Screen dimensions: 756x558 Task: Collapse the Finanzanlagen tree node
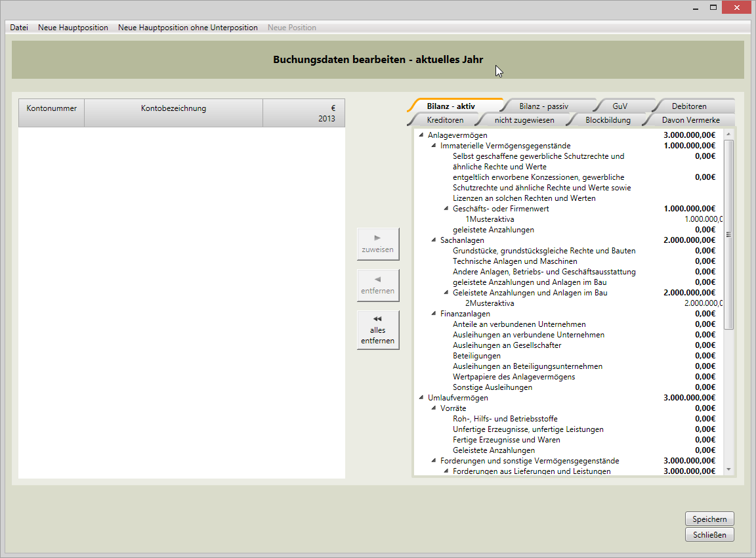[433, 314]
